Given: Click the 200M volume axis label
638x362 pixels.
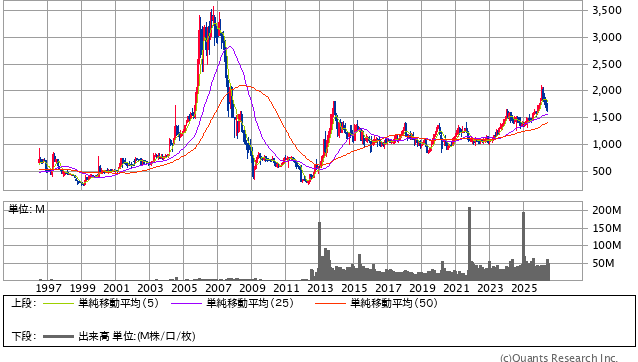Looking at the screenshot, I should (x=607, y=210).
